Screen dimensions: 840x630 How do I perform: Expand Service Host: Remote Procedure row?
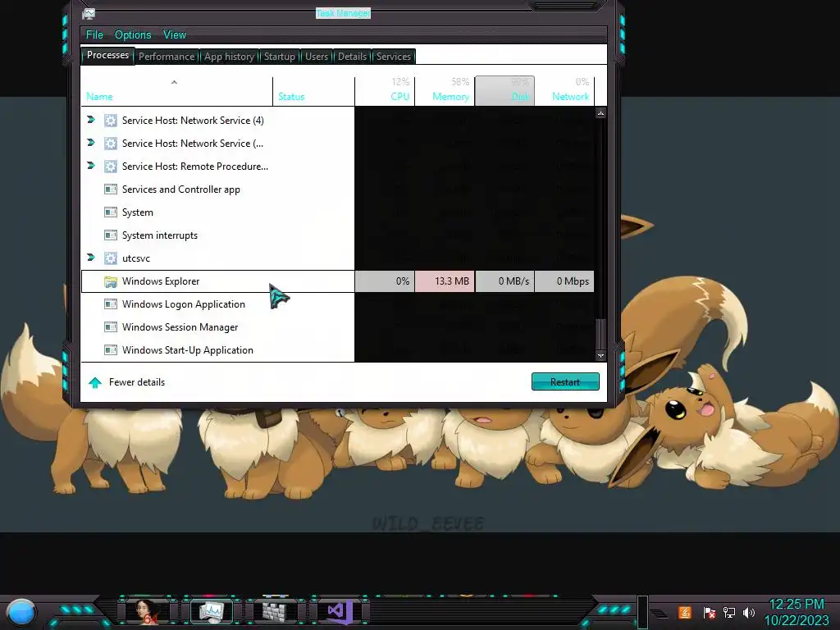coord(91,166)
